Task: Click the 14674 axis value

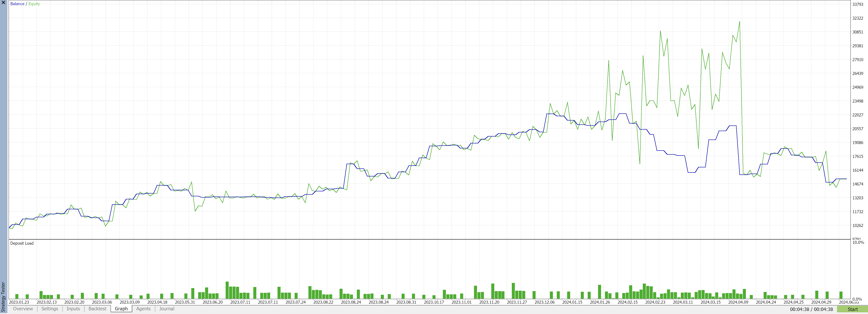Action: coord(858,184)
